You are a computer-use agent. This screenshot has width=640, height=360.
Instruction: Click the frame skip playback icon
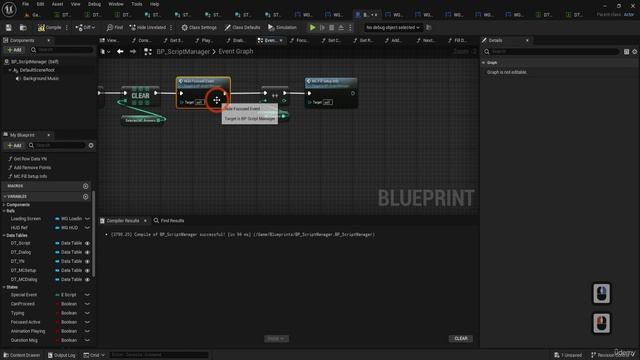322,28
